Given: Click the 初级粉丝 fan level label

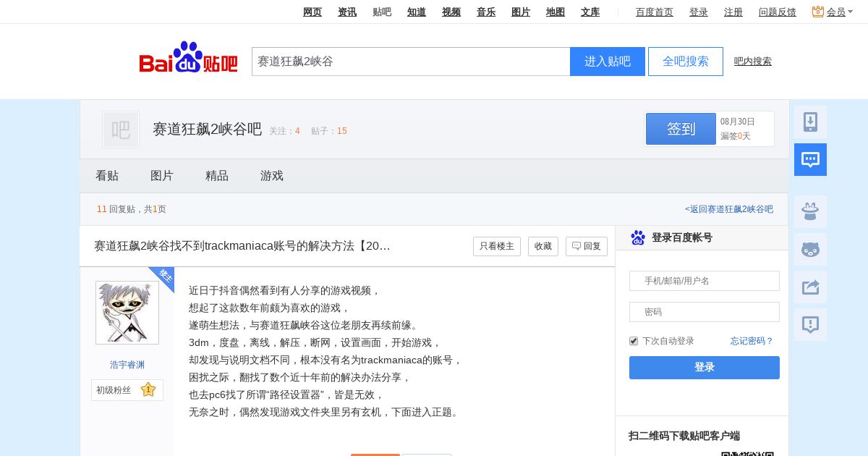Looking at the screenshot, I should 114,390.
